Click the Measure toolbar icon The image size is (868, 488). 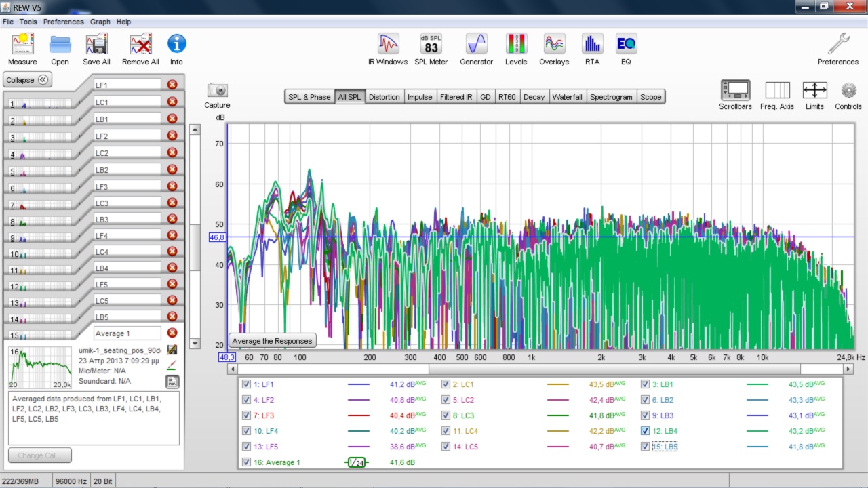(x=22, y=45)
